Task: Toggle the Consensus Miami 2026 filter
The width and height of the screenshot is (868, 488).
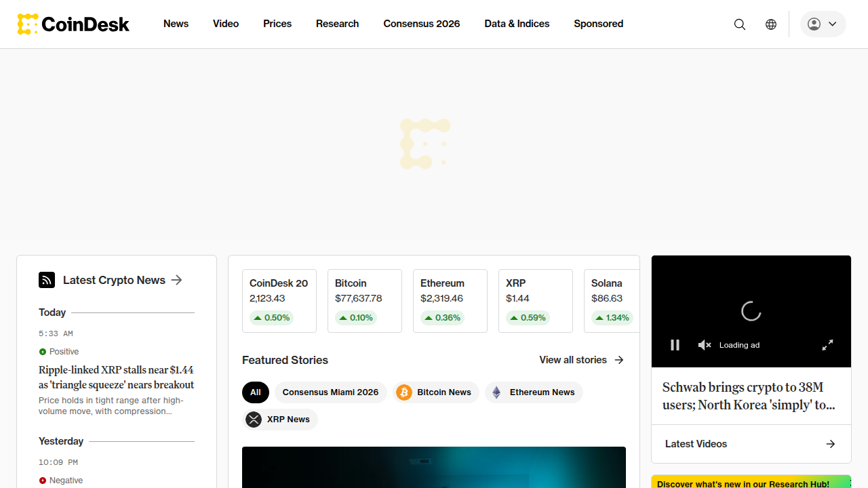Action: tap(331, 392)
